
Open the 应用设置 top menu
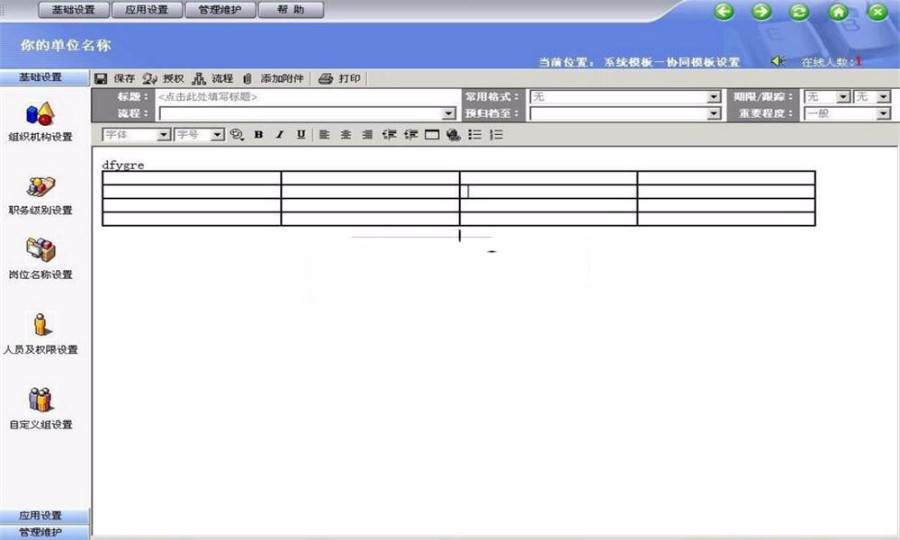tap(147, 10)
